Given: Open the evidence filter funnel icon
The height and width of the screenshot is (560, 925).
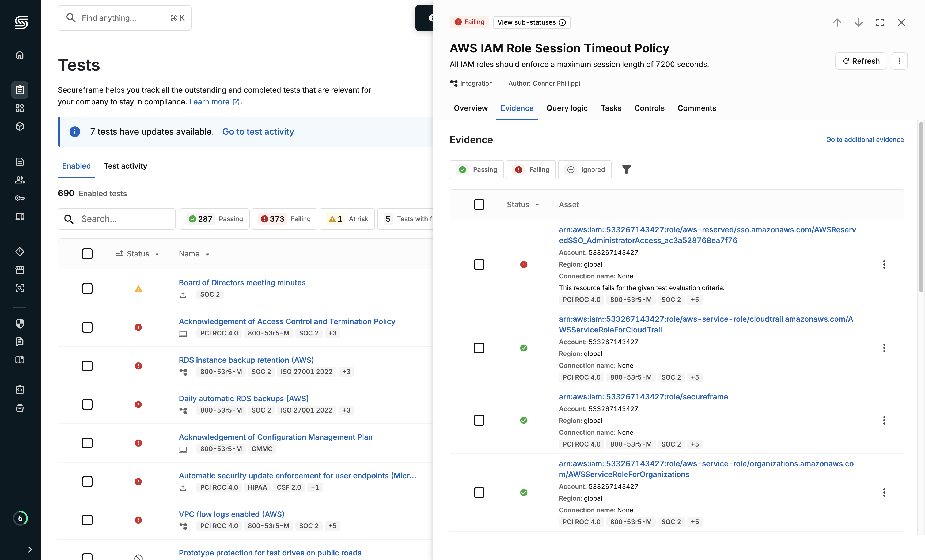Looking at the screenshot, I should coord(626,170).
